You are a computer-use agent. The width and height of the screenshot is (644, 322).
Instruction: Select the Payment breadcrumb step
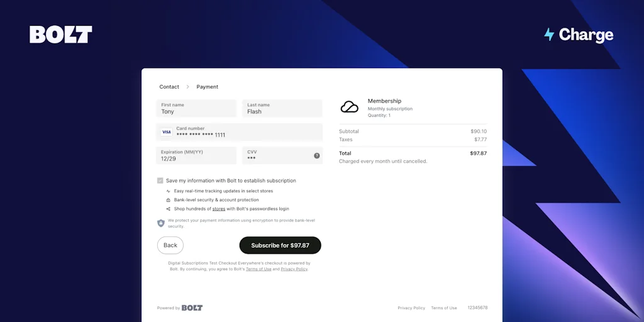point(208,87)
